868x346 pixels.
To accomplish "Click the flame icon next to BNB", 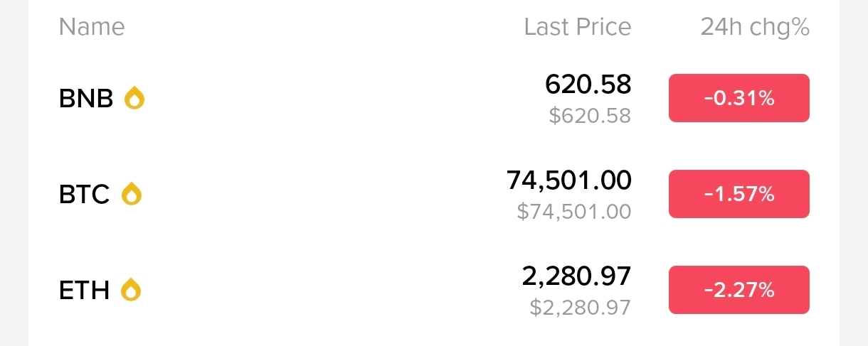I will coord(134,98).
